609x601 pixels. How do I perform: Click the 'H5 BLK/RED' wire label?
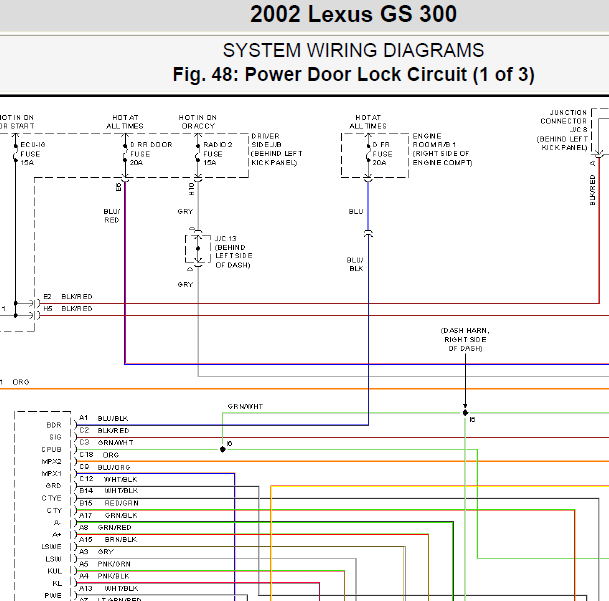point(68,308)
